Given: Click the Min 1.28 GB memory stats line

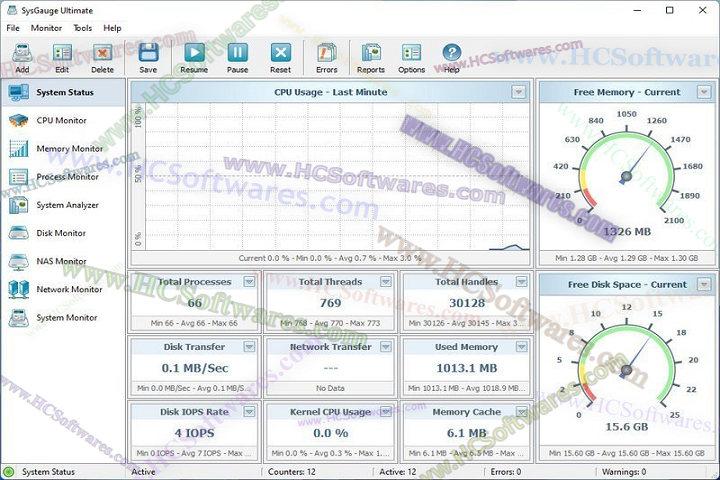Looking at the screenshot, I should pos(627,258).
